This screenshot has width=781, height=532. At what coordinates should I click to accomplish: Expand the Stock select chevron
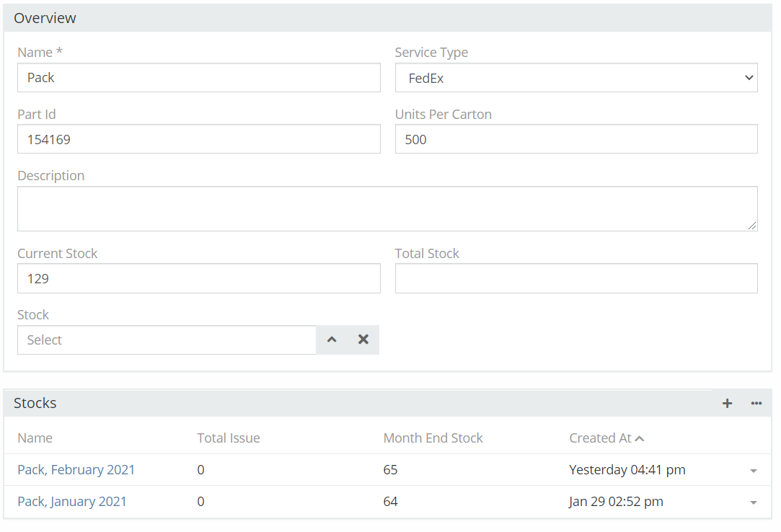point(332,340)
